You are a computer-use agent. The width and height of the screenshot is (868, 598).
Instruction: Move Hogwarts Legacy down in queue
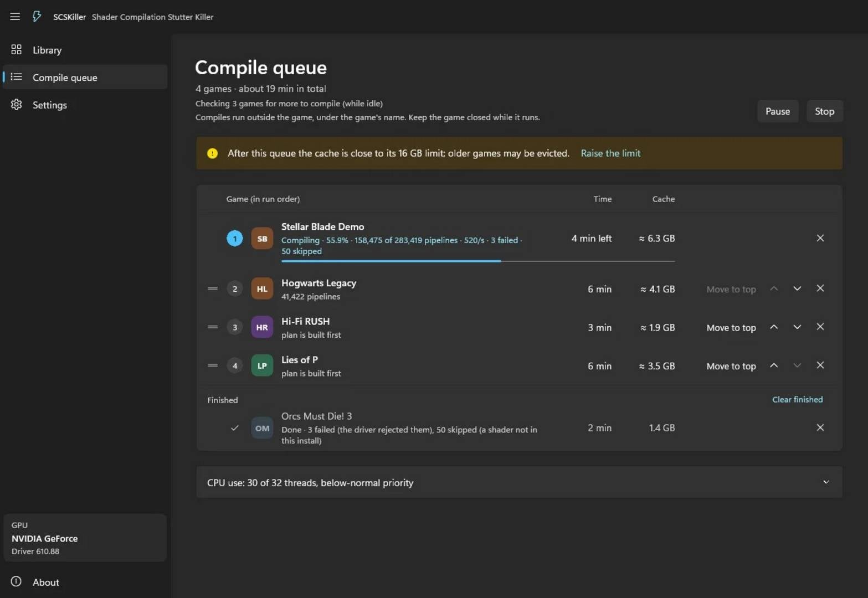[797, 288]
